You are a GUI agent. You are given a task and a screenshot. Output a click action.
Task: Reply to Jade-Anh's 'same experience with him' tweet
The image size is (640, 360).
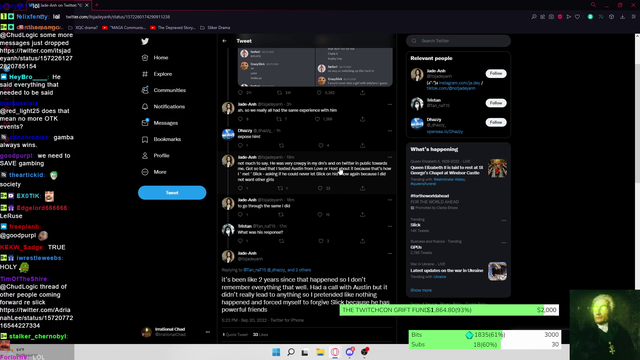[240, 119]
